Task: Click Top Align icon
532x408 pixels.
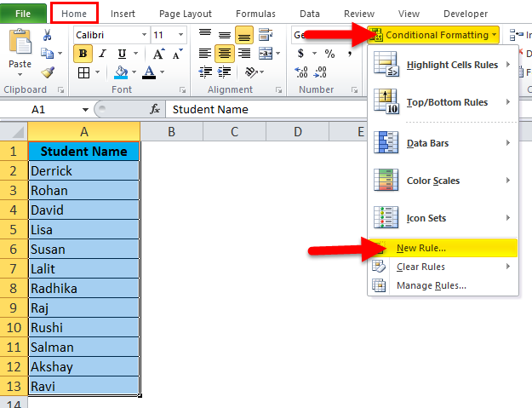Action: [205, 34]
